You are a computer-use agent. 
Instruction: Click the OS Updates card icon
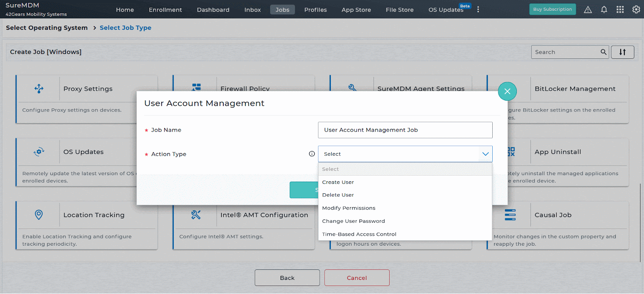(x=39, y=152)
